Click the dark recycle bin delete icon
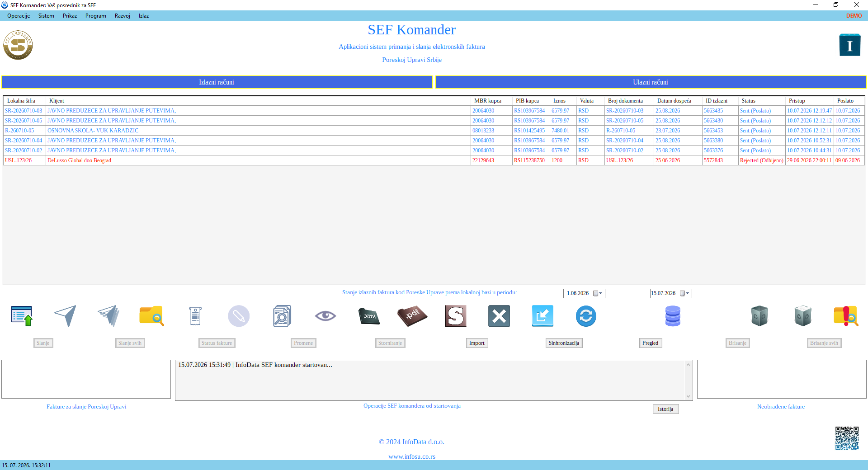The width and height of the screenshot is (868, 470). pos(759,316)
